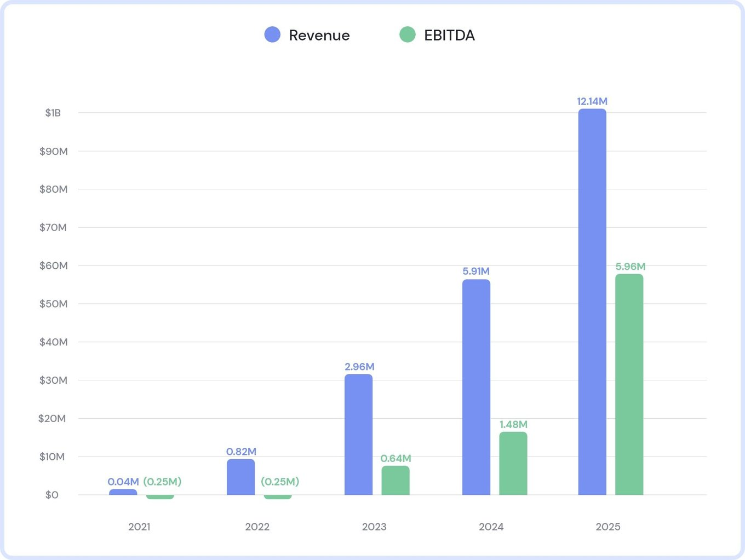The image size is (745, 560).
Task: Click the $40M y-axis label
Action: pyautogui.click(x=54, y=342)
